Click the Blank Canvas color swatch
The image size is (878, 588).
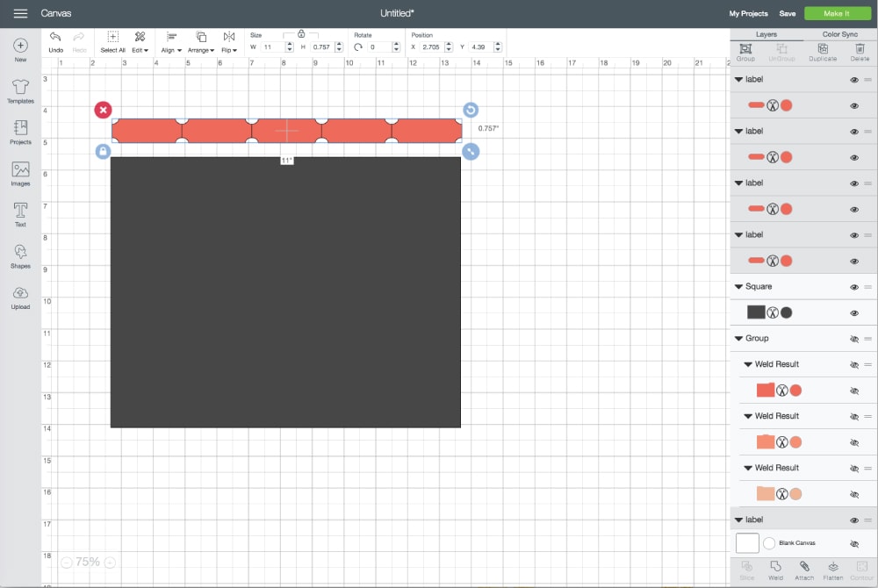pyautogui.click(x=747, y=543)
